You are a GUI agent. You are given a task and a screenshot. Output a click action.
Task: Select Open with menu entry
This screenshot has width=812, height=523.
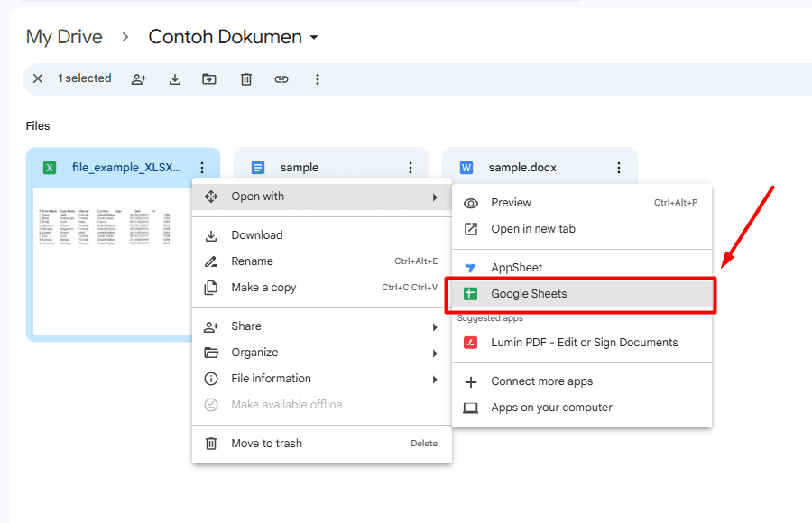[321, 197]
